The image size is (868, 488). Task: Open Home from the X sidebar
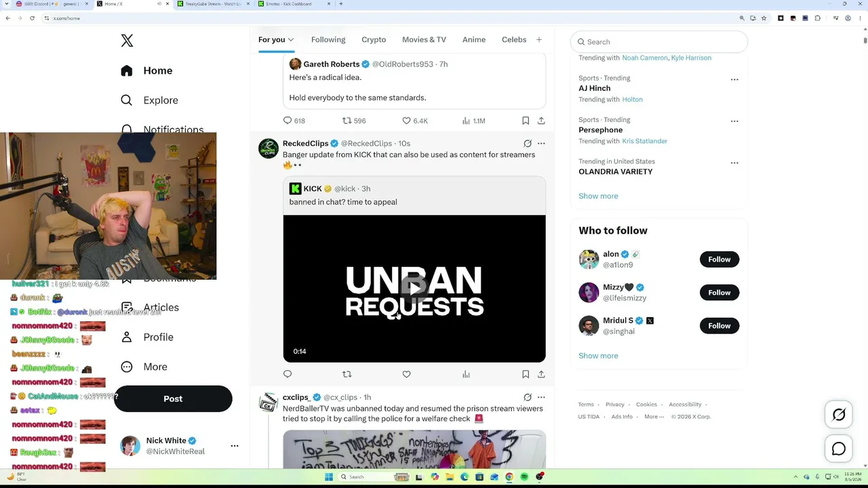click(x=146, y=70)
